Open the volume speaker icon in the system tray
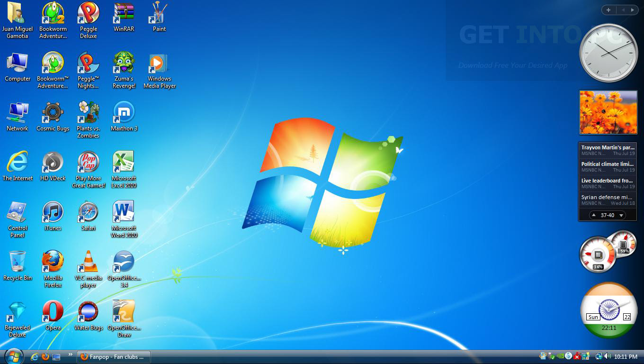This screenshot has width=644, height=364. (608, 356)
